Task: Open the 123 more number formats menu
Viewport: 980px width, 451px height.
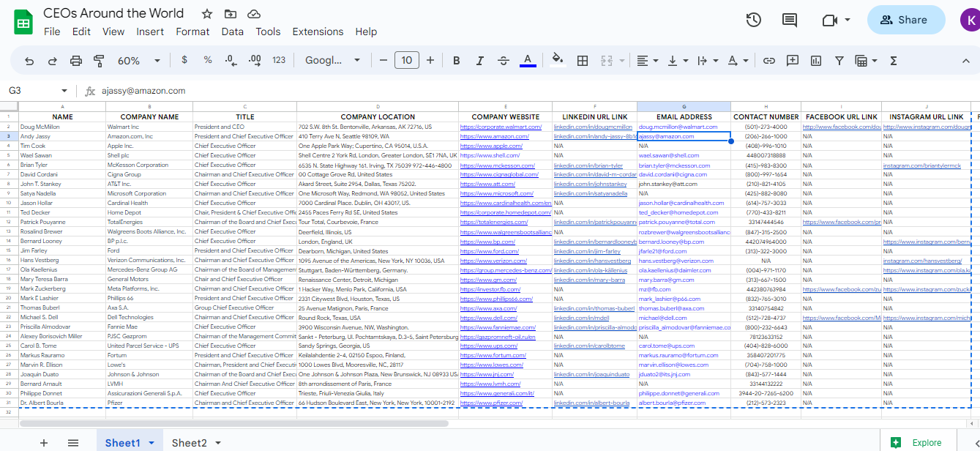Action: tap(279, 60)
